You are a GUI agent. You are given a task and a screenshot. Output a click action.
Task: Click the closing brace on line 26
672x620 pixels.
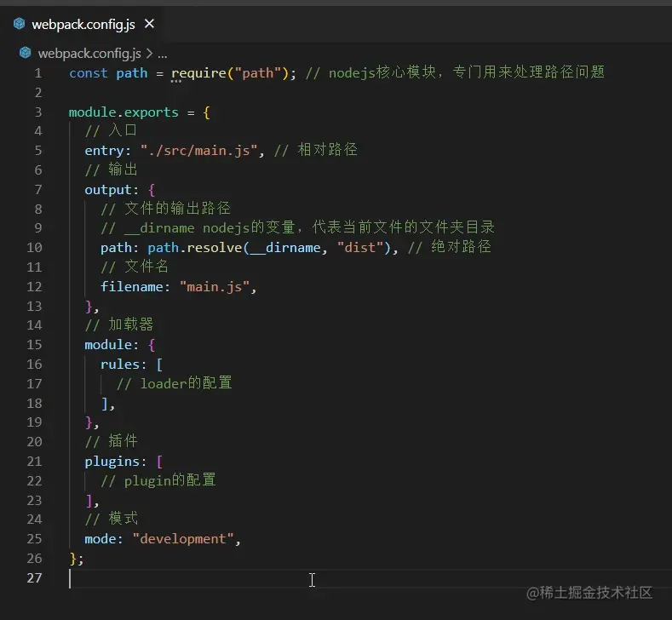[73, 559]
